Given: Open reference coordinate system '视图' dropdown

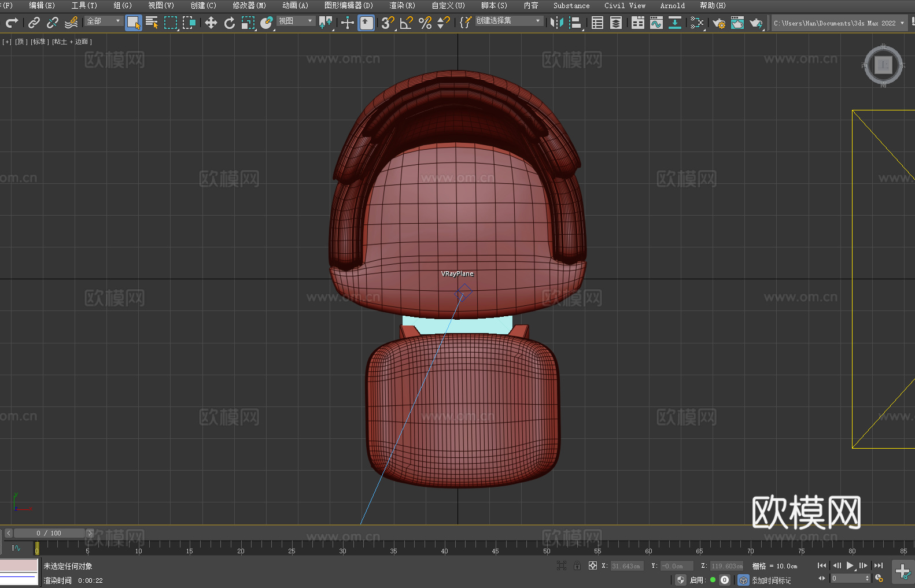Looking at the screenshot, I should (296, 21).
